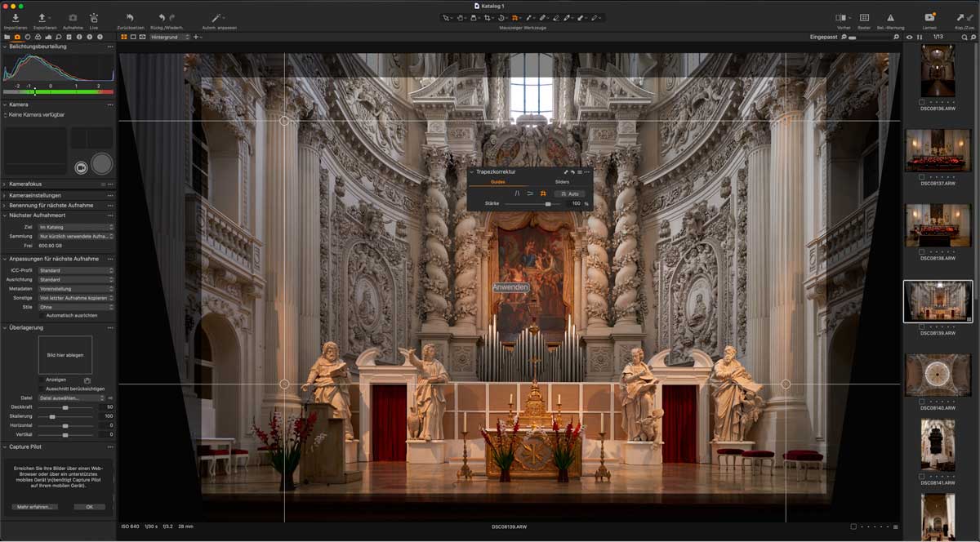
Task: Select the keystone tool in cursor tools
Action: (x=514, y=17)
